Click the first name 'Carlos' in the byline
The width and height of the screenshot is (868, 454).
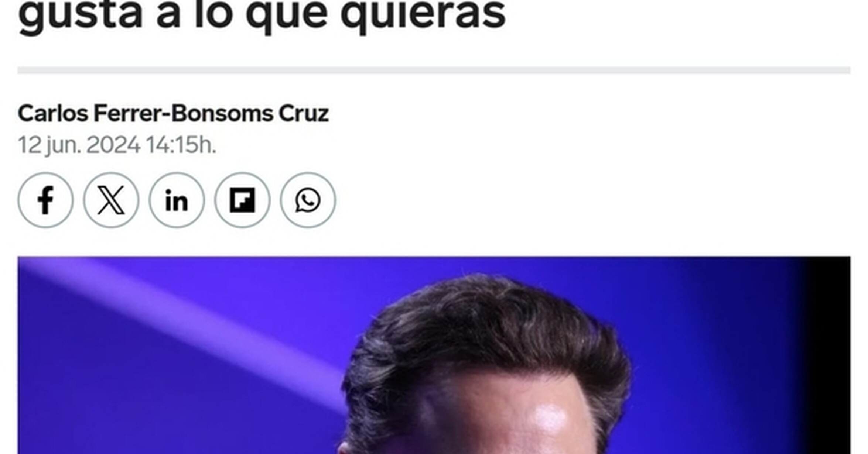click(53, 113)
